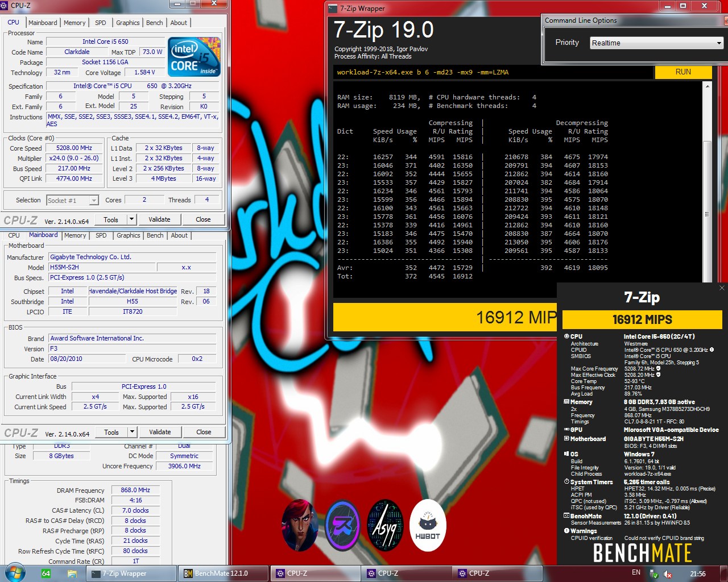Click the Core Voltage value 1.584 V
This screenshot has height=582, width=728.
pyautogui.click(x=144, y=72)
